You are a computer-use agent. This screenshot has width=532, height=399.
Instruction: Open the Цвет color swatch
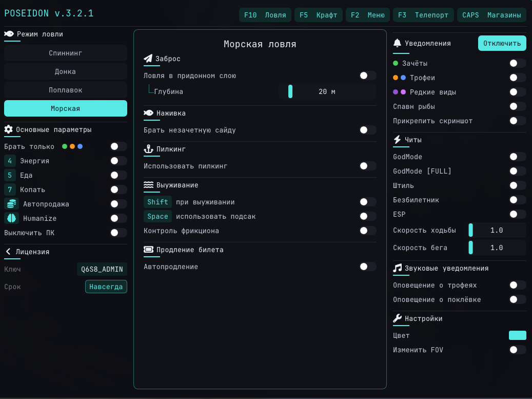click(518, 335)
